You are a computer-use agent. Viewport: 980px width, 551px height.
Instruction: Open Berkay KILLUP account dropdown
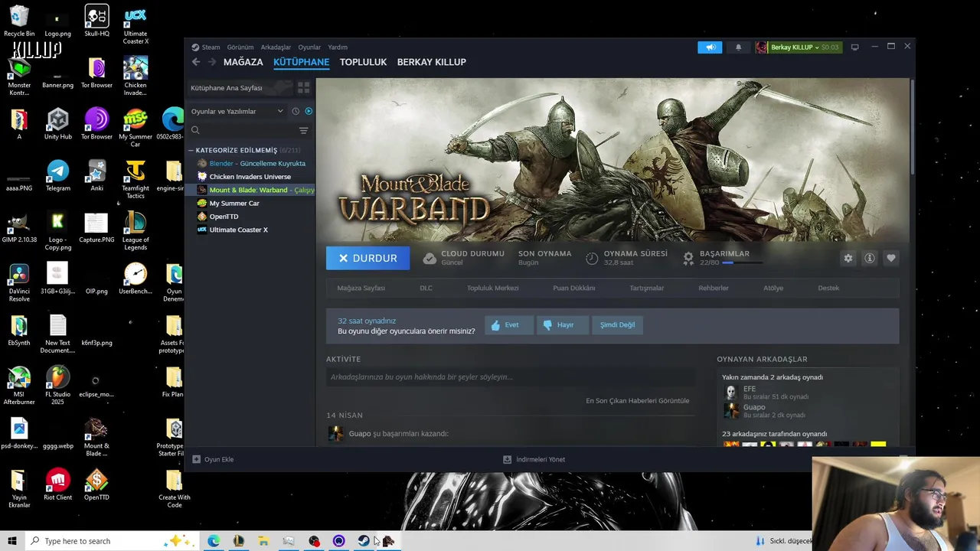tap(799, 47)
